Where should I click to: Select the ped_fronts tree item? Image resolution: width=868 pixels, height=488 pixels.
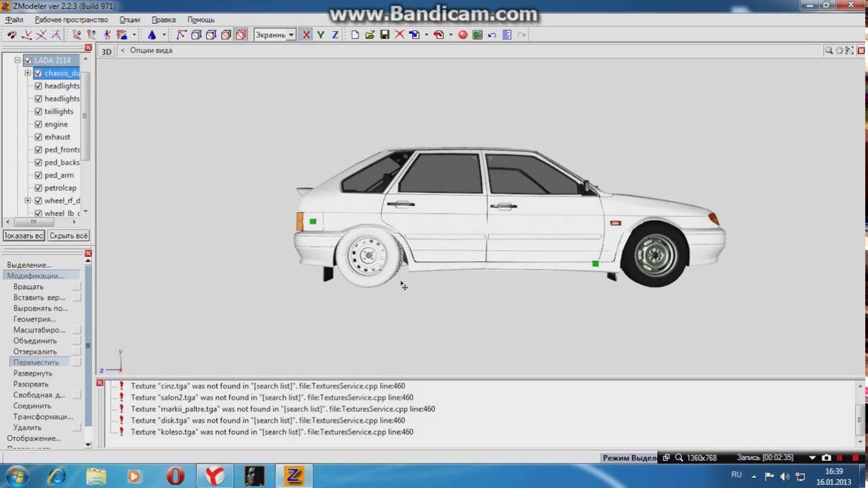point(62,150)
